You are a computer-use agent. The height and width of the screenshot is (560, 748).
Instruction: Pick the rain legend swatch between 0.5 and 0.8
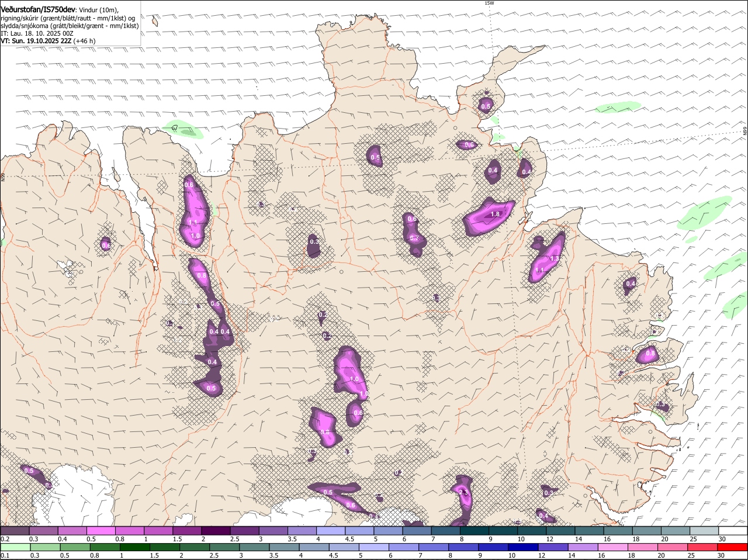(x=75, y=548)
